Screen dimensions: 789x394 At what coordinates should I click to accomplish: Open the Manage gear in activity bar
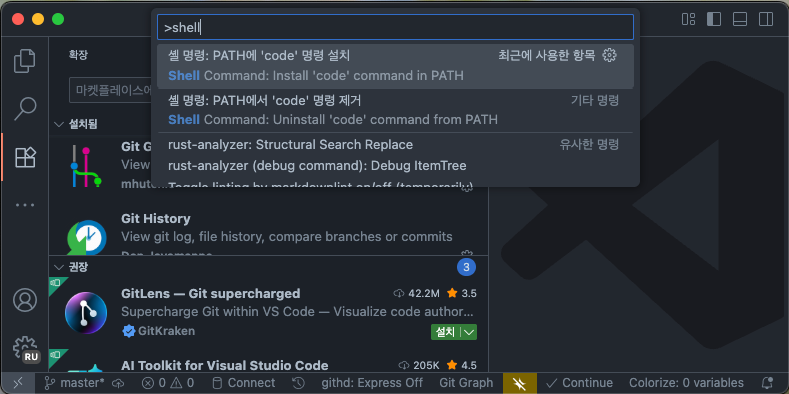(x=25, y=348)
